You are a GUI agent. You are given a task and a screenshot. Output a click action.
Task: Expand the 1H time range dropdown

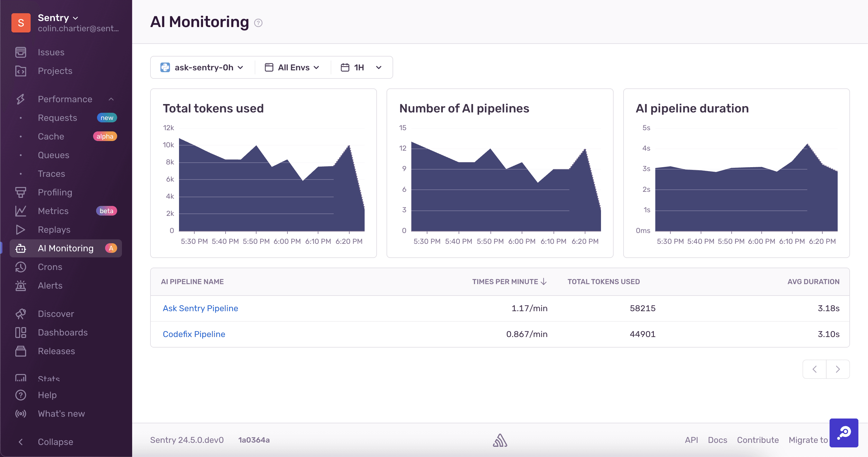click(x=362, y=68)
